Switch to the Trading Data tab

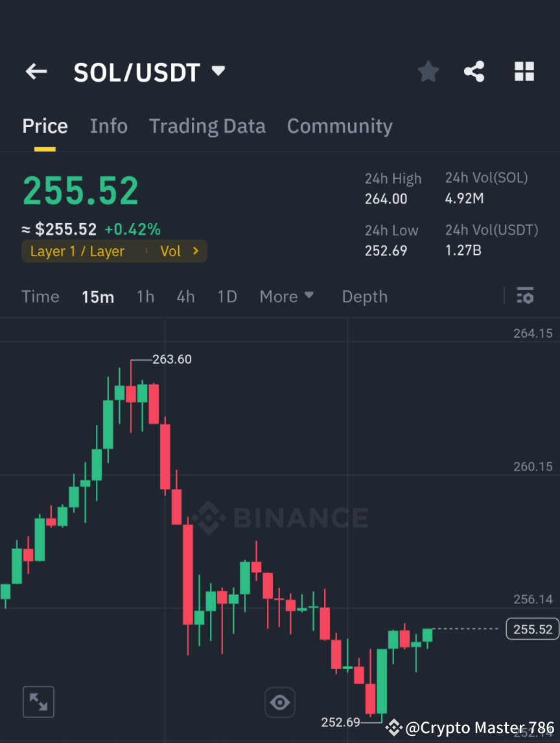click(x=207, y=126)
